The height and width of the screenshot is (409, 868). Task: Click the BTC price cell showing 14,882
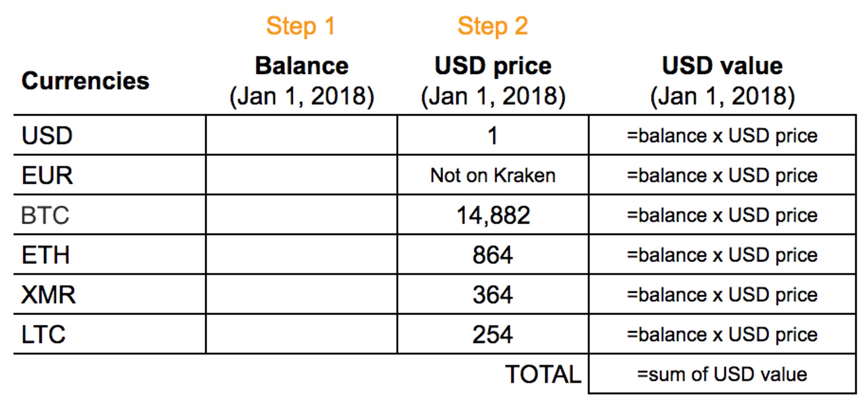pyautogui.click(x=493, y=215)
